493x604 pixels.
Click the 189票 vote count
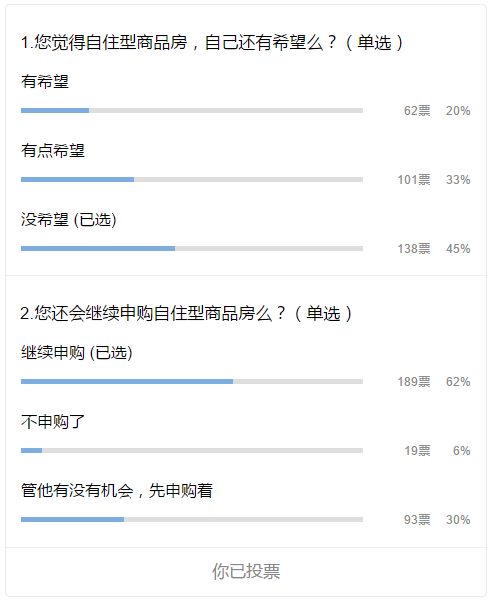coord(414,382)
